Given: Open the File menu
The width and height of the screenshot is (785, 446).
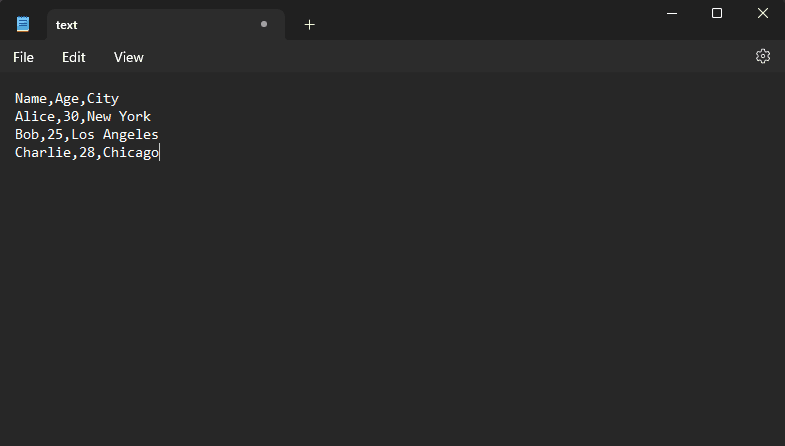Looking at the screenshot, I should point(23,57).
